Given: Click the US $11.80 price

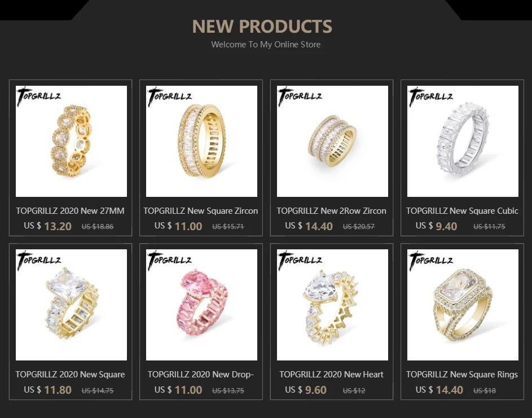Looking at the screenshot, I should coord(48,390).
